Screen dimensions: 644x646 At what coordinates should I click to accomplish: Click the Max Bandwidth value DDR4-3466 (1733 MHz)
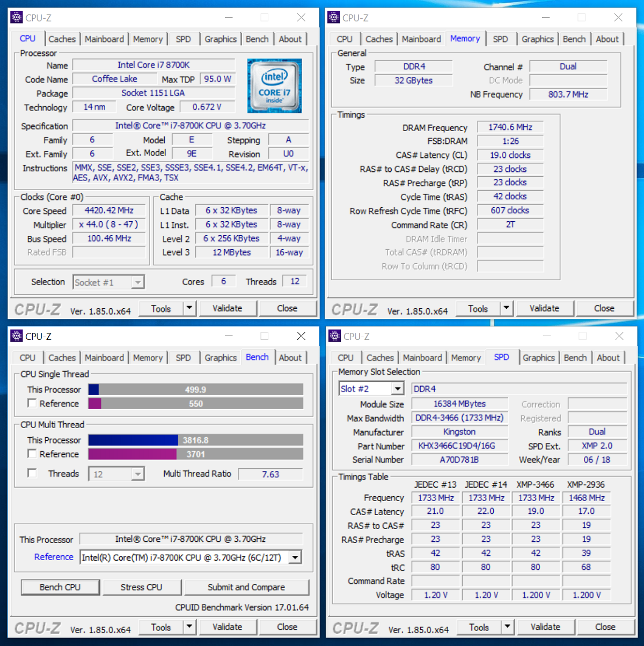coord(460,418)
